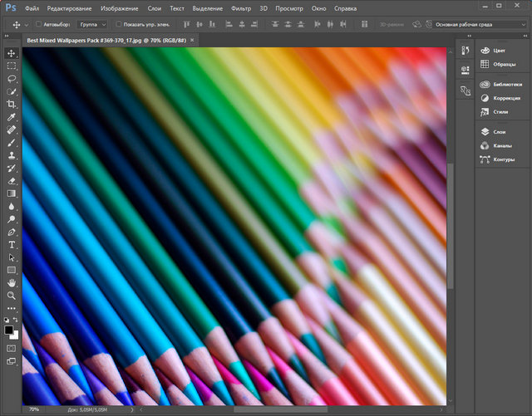The image size is (532, 416).
Task: Select the Move tool in the toolbox
Action: 12,53
